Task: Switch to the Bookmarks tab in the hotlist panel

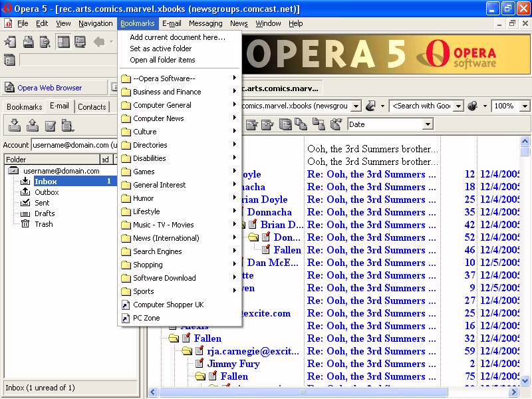Action: 24,107
